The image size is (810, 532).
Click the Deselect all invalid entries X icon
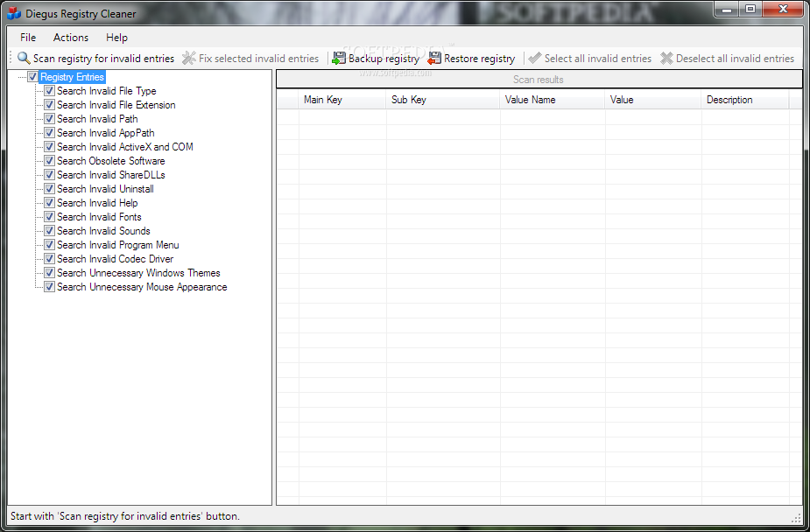(x=666, y=59)
